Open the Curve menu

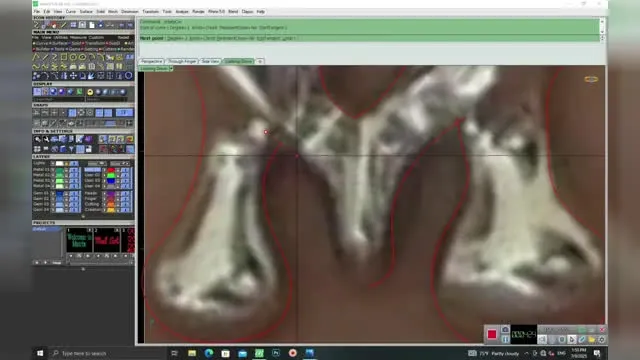[71, 11]
